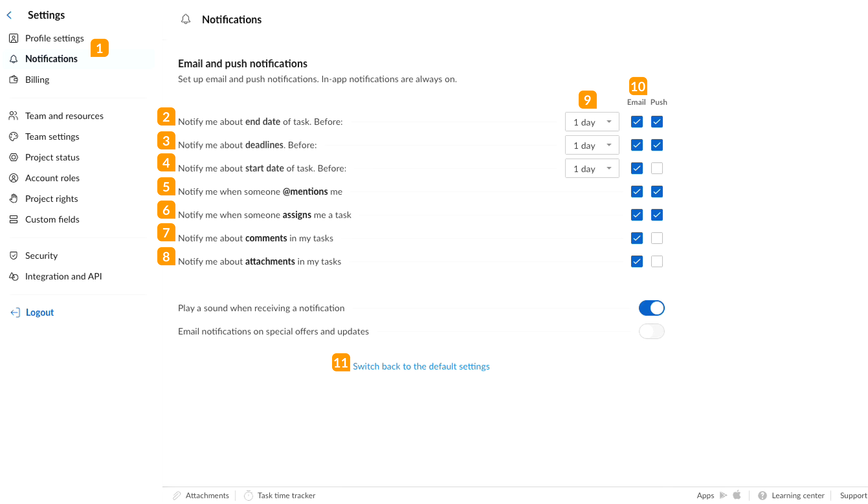The height and width of the screenshot is (504, 868).
Task: Enable push notifications for task comments
Action: pyautogui.click(x=657, y=238)
